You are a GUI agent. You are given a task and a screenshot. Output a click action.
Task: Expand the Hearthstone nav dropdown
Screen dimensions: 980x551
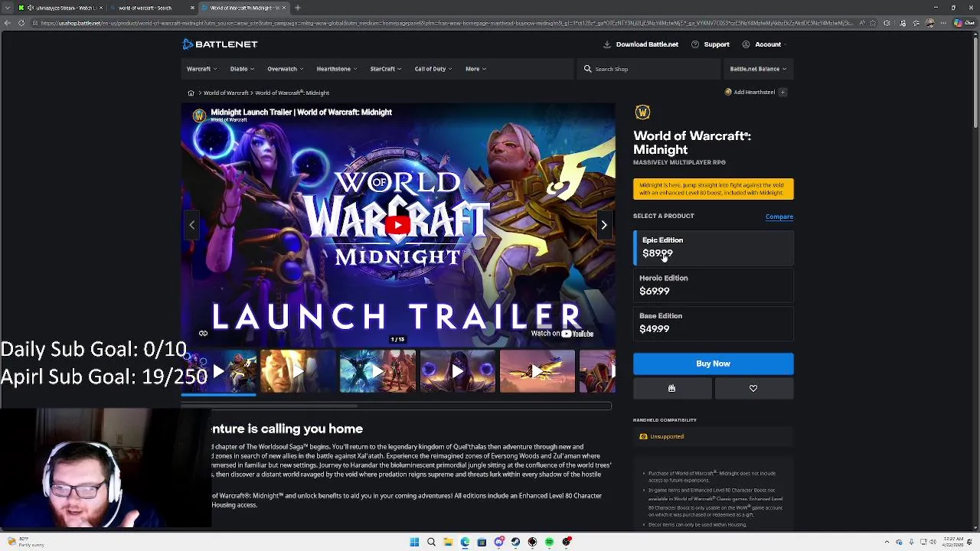337,69
